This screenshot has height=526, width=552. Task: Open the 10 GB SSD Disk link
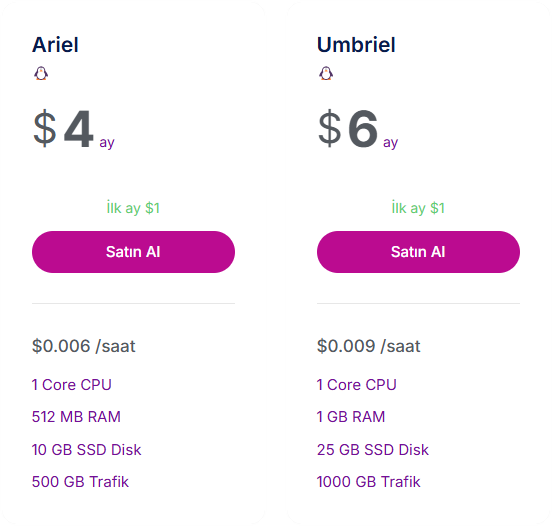pyautogui.click(x=86, y=450)
